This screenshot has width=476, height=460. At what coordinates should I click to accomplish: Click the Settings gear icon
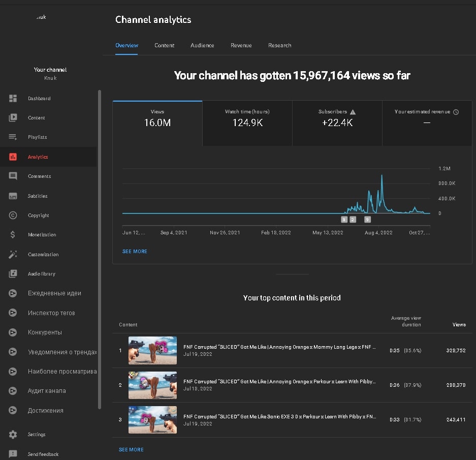coord(13,435)
